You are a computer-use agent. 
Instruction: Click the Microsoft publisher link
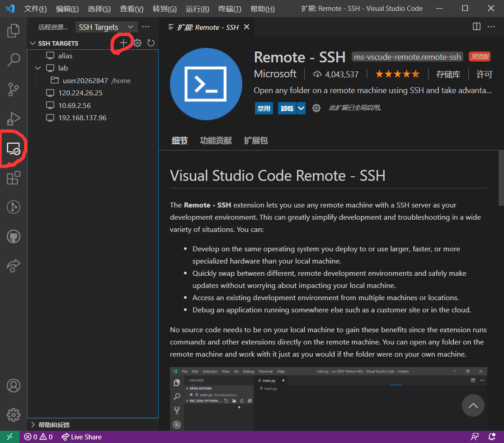pos(275,74)
